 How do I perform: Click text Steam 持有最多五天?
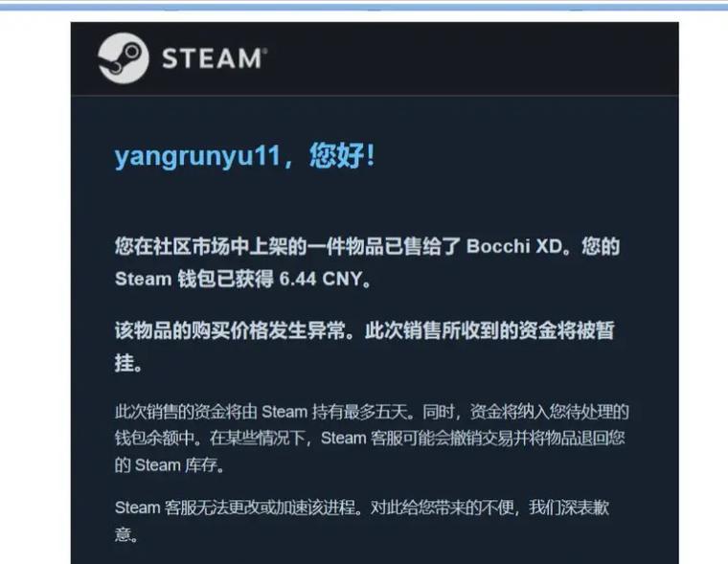point(333,412)
